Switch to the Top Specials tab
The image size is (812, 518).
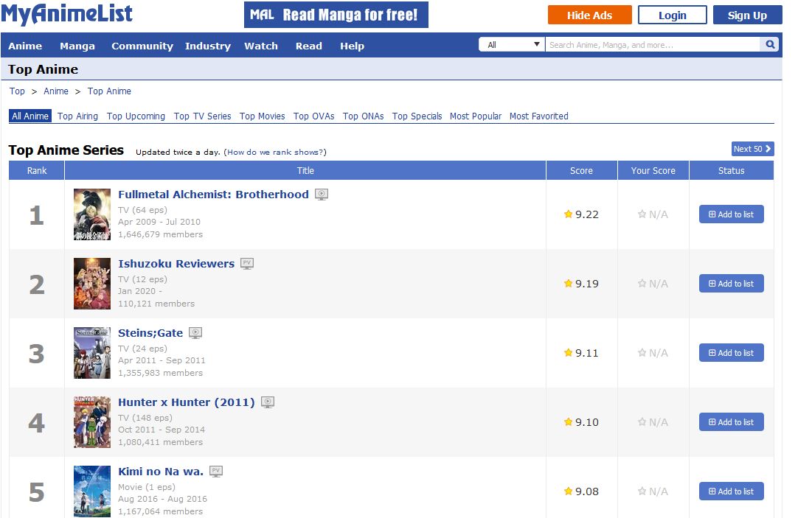pyautogui.click(x=417, y=116)
